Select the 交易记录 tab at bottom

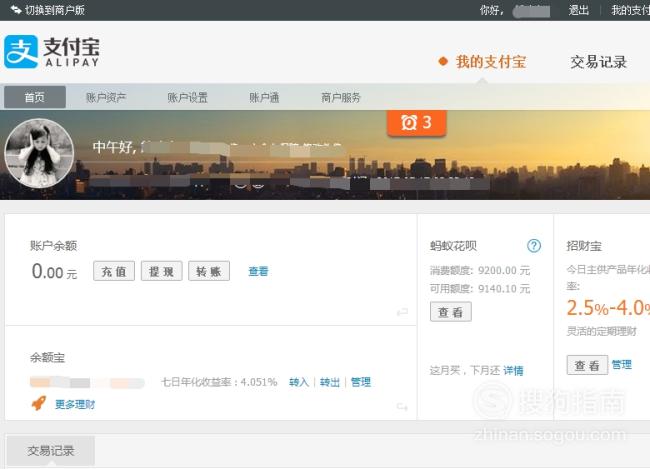51,450
